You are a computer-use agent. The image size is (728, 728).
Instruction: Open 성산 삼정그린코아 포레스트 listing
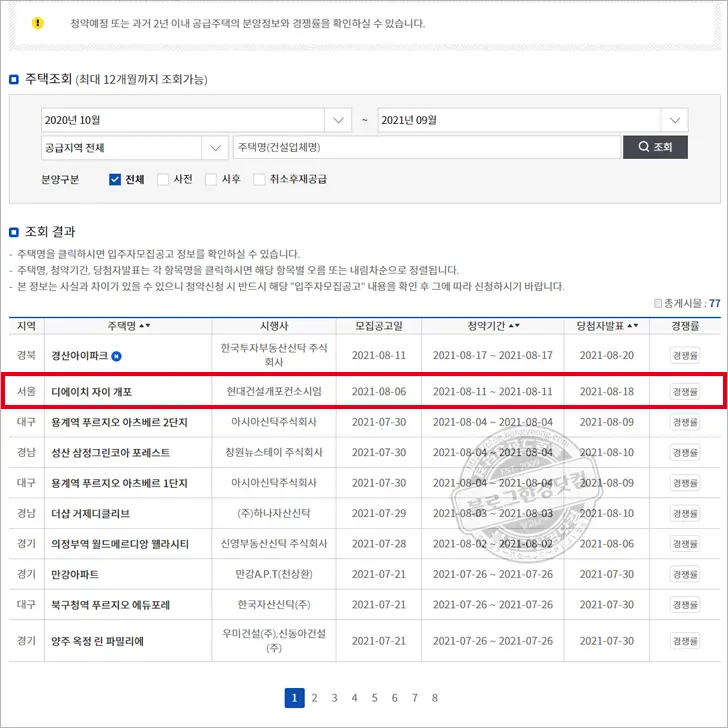[110, 453]
